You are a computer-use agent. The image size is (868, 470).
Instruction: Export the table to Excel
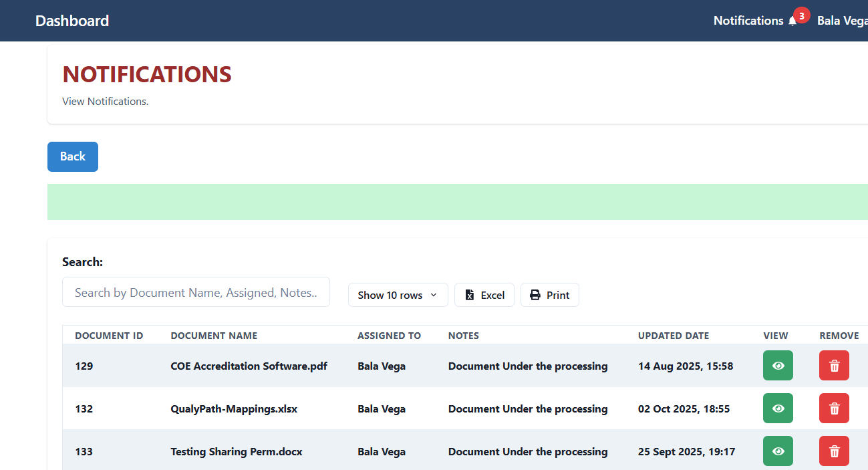(484, 295)
